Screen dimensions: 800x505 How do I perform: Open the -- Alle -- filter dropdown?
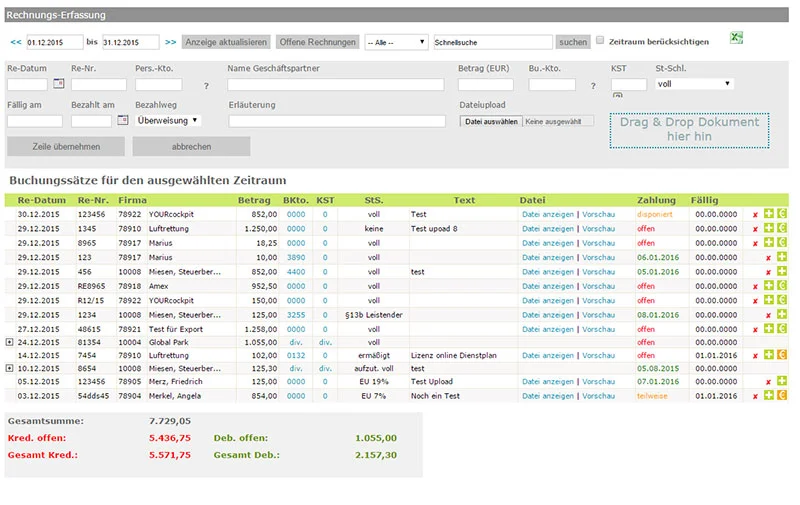(x=396, y=42)
